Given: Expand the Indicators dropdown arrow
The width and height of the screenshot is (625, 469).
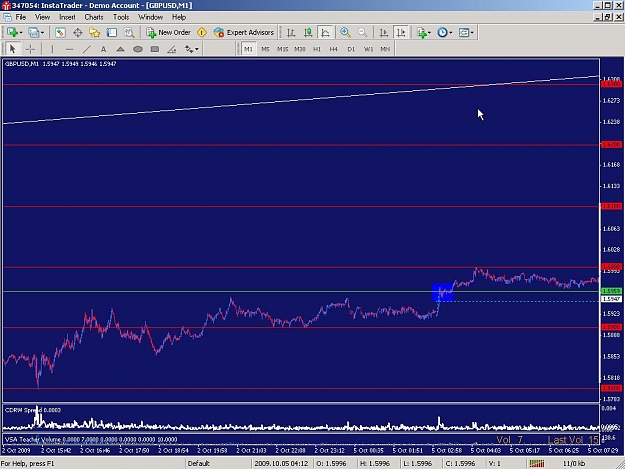Looking at the screenshot, I should [x=429, y=33].
